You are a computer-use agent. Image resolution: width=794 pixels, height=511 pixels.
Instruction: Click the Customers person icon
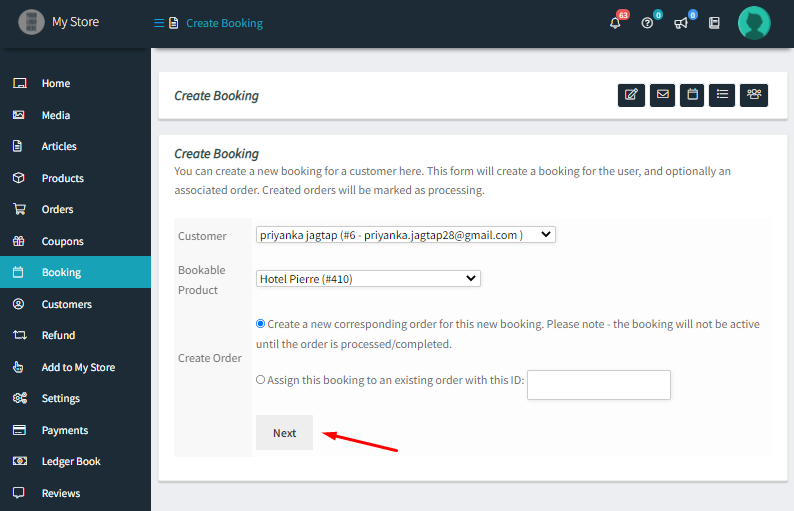coord(18,304)
